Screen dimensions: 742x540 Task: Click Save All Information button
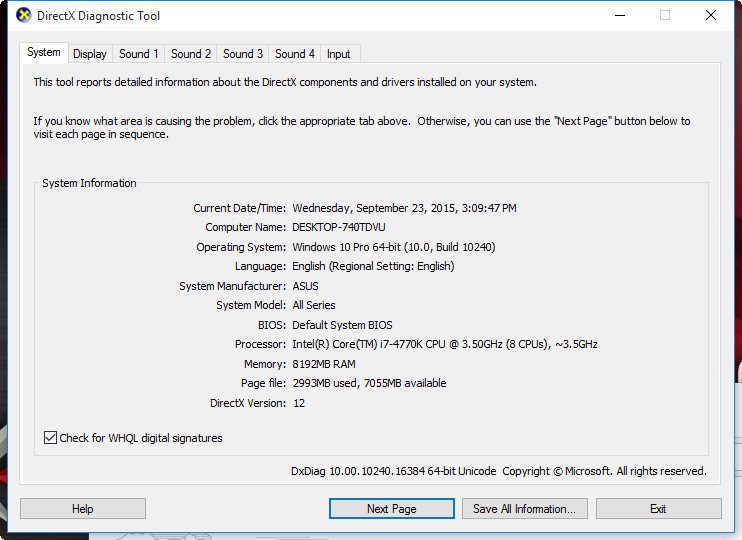(x=525, y=509)
